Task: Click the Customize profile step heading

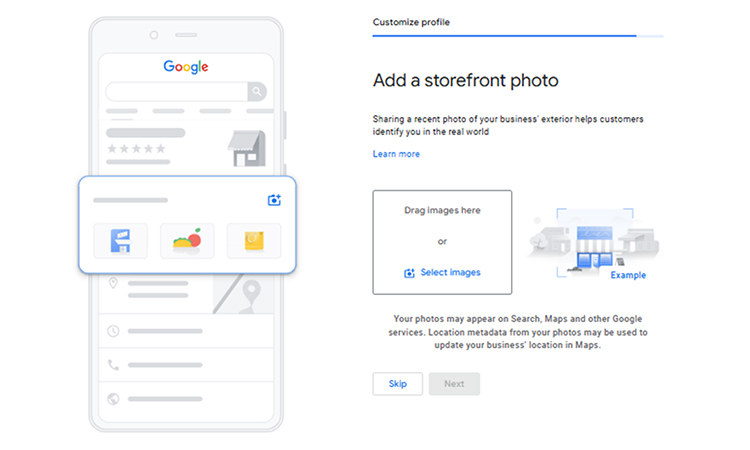Action: coord(411,22)
